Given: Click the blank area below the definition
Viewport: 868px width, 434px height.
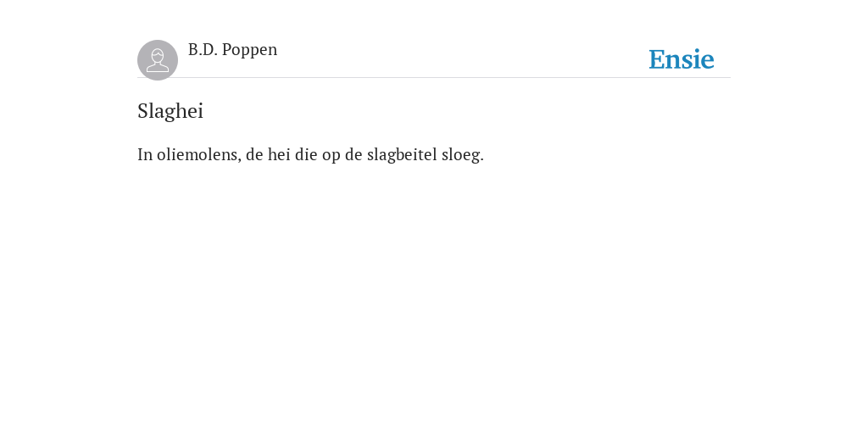Looking at the screenshot, I should tap(434, 299).
